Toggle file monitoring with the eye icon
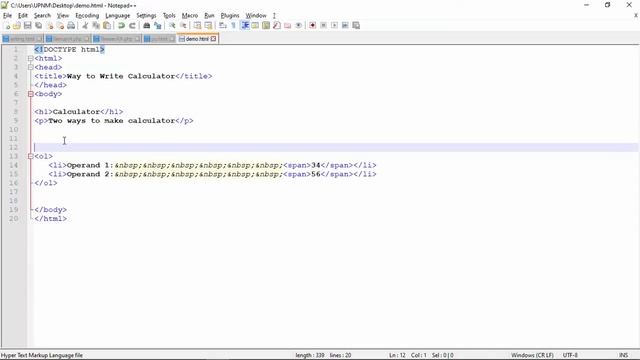Screen dimensions: 640x360 [x=298, y=25]
